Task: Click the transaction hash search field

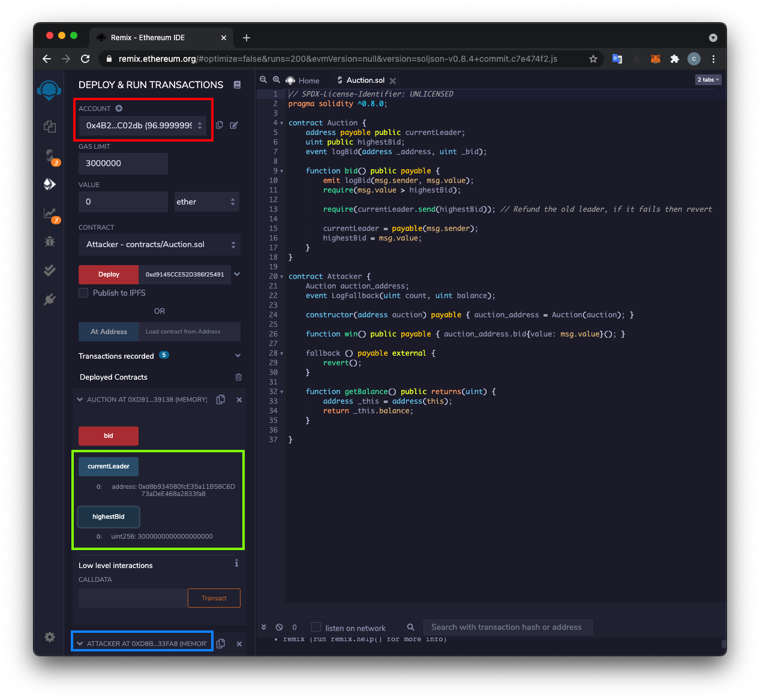Action: point(508,627)
